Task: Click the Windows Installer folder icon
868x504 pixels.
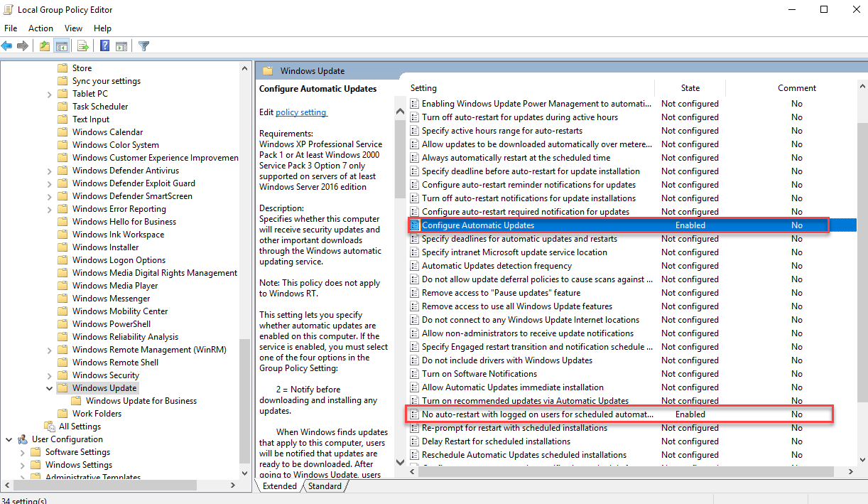Action: click(63, 247)
